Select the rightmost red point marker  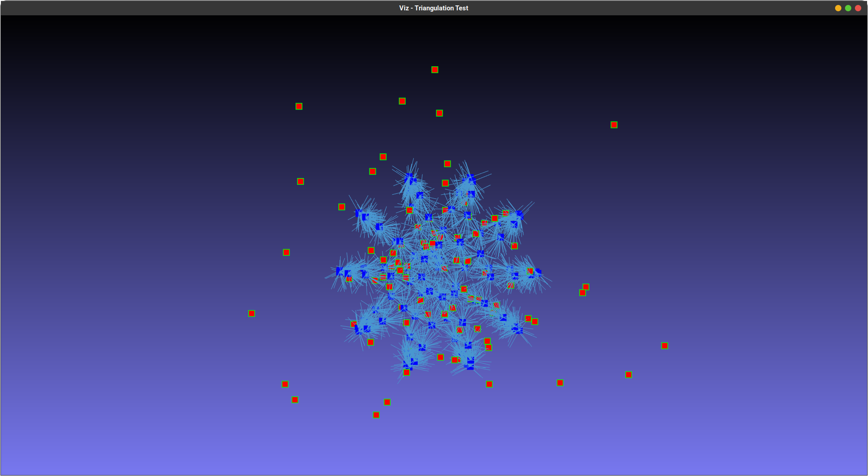pyautogui.click(x=665, y=346)
